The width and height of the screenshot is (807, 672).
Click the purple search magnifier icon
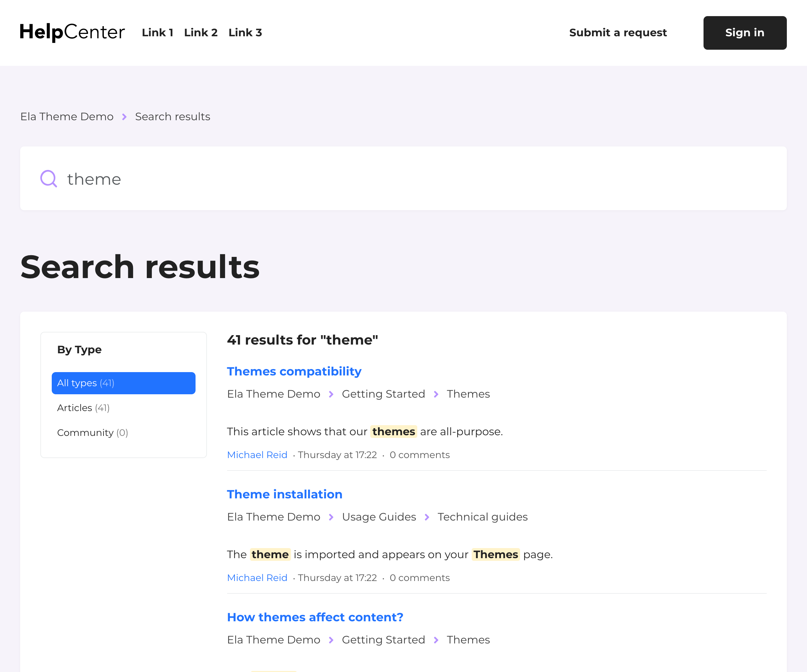[49, 179]
